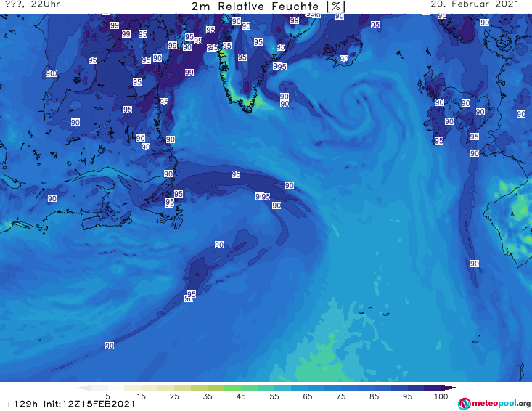Image resolution: width=532 pixels, height=411 pixels.
Task: Click the legend value '55'
Action: (274, 396)
